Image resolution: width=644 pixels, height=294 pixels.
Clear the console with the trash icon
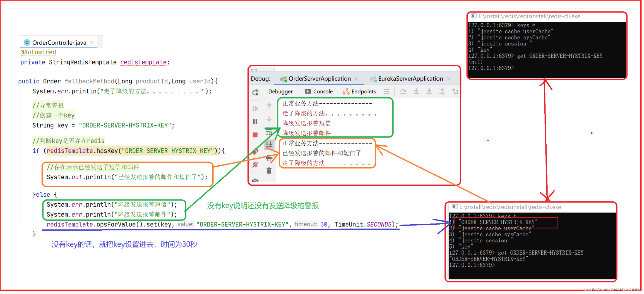269,171
